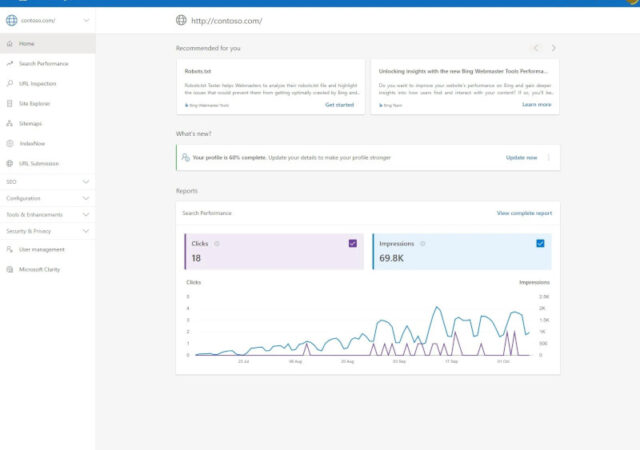Open IndexNow menu item
The width and height of the screenshot is (640, 450).
pyautogui.click(x=48, y=143)
